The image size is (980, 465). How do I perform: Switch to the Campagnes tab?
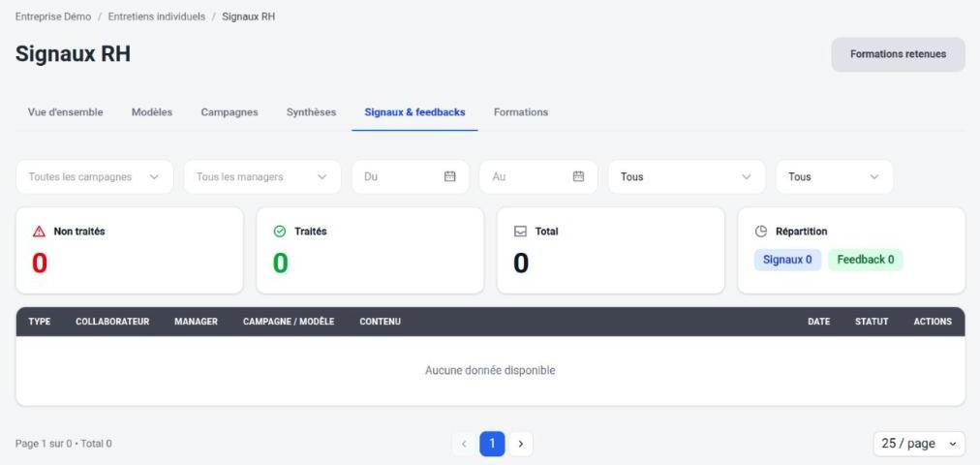(x=230, y=112)
